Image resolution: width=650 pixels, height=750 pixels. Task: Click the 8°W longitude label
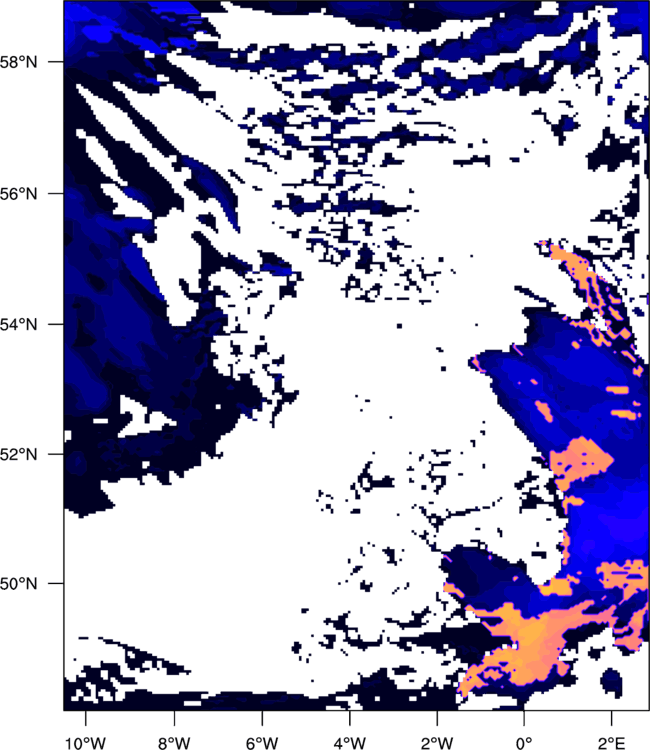pos(174,743)
